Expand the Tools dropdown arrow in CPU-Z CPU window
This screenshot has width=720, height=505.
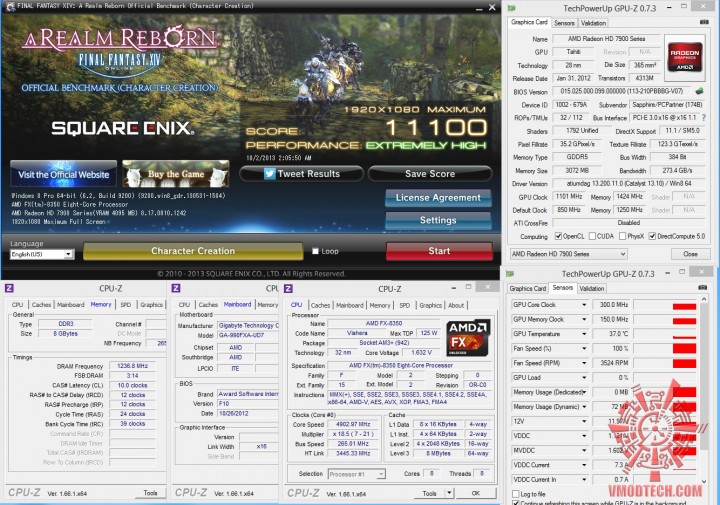point(449,494)
